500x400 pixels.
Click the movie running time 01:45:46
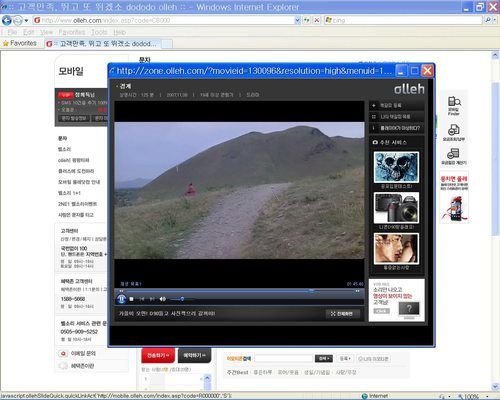pyautogui.click(x=355, y=284)
